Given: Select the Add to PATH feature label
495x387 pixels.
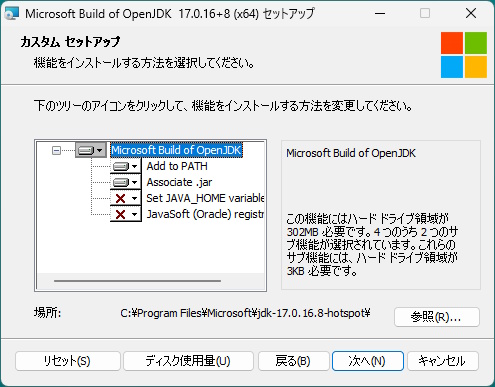Looking at the screenshot, I should click(x=177, y=166).
